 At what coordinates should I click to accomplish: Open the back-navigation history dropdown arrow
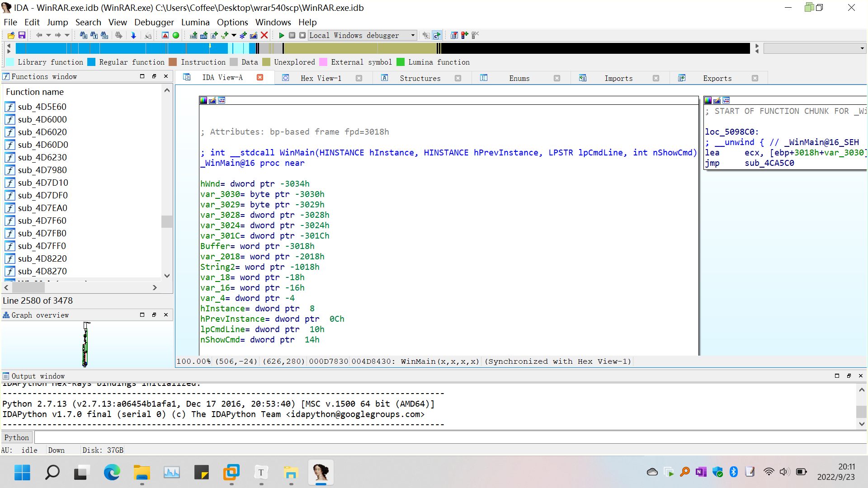tap(48, 35)
